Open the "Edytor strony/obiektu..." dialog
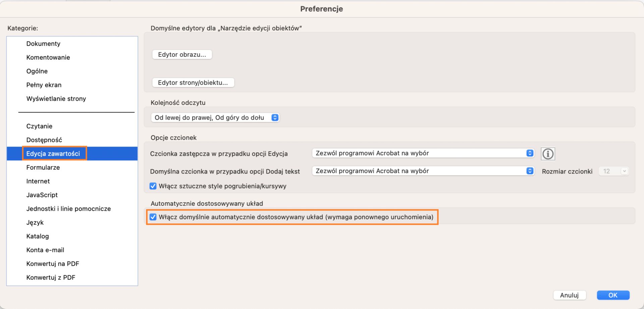The height and width of the screenshot is (309, 644). click(193, 83)
